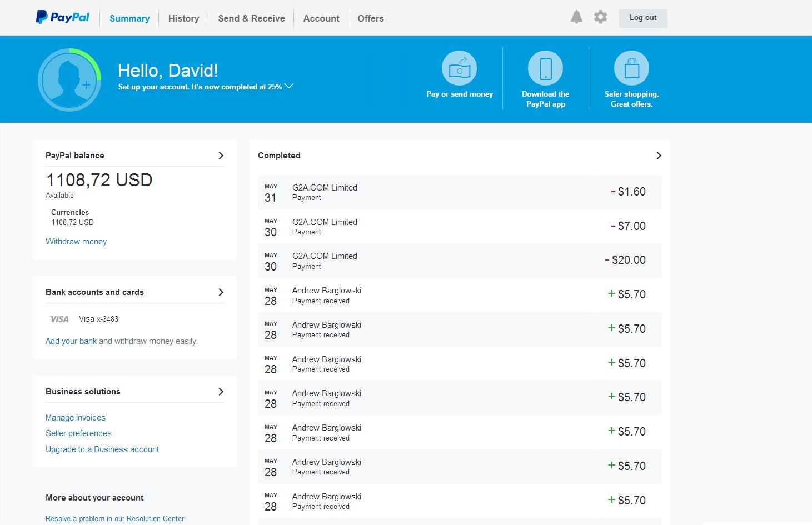Viewport: 812px width, 525px height.
Task: Open the notifications bell
Action: tap(576, 17)
